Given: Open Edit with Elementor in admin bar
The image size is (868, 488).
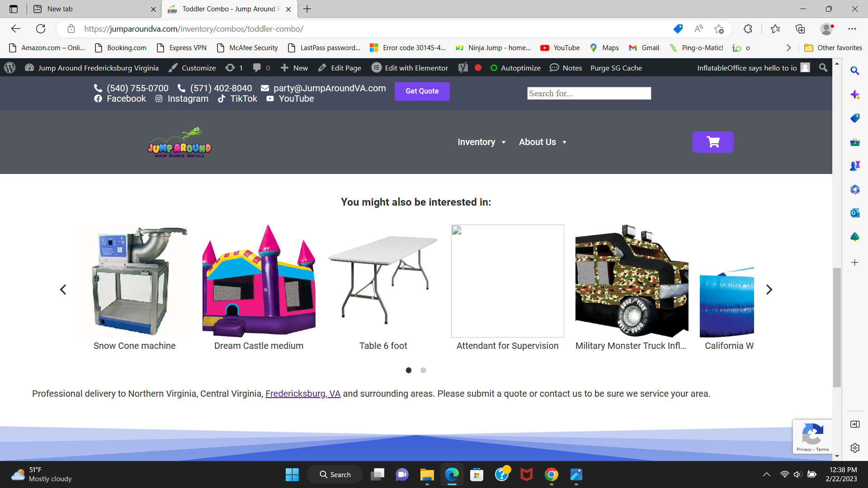Looking at the screenshot, I should [x=410, y=68].
